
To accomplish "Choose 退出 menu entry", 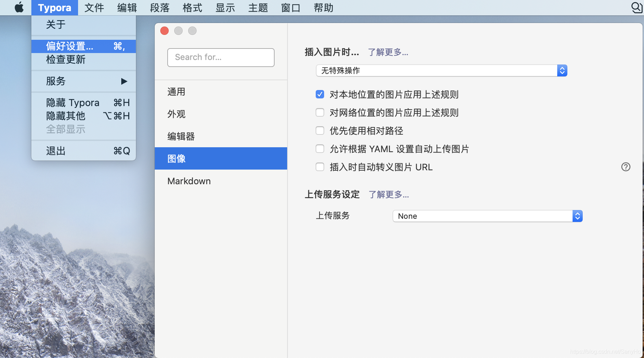I will tap(84, 151).
